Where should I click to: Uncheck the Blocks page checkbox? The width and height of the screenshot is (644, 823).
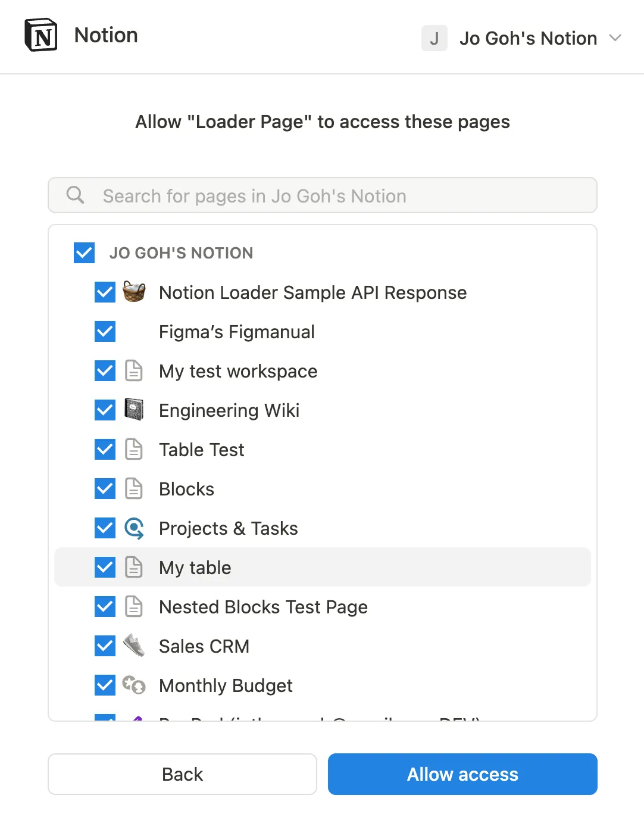(105, 488)
